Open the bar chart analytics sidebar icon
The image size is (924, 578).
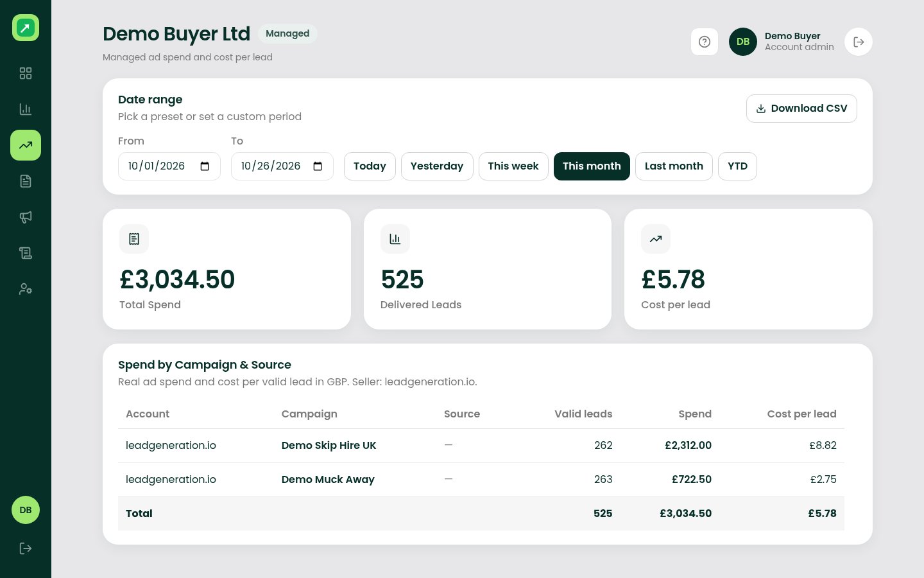(26, 109)
